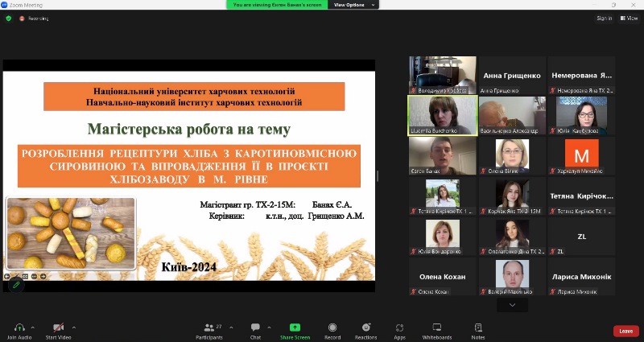The image size is (644, 342).
Task: Select Володимир Ковбаса's video tile
Action: pyautogui.click(x=443, y=76)
